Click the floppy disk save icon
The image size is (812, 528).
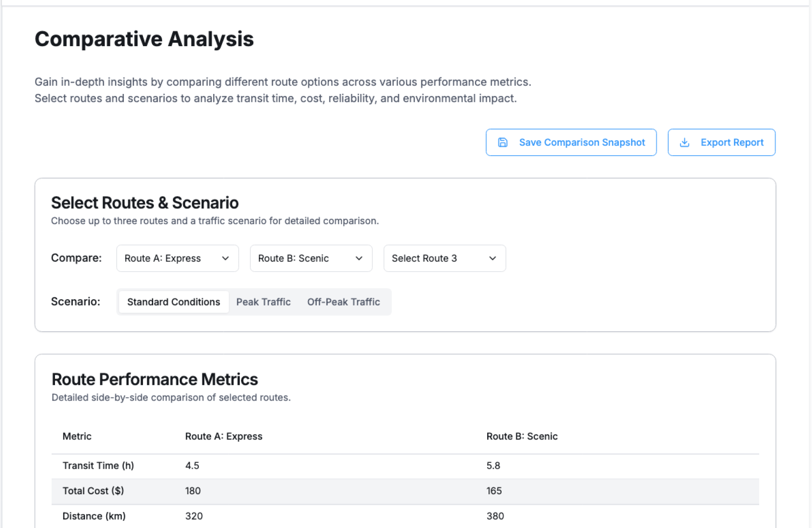point(502,143)
